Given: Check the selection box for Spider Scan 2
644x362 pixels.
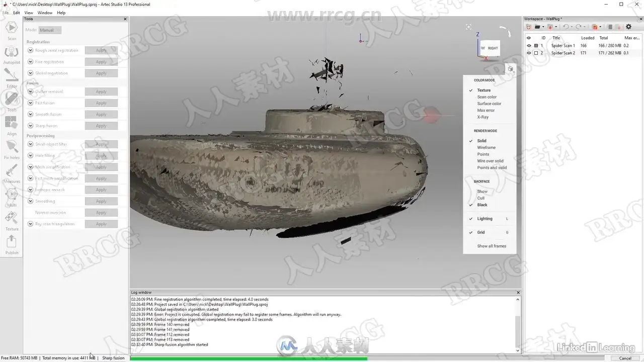Looking at the screenshot, I should [x=536, y=53].
